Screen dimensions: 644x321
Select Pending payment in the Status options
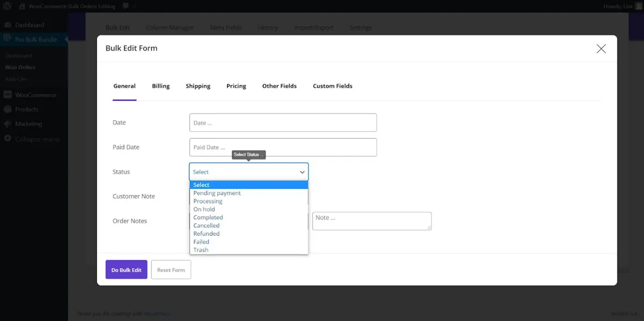216,193
